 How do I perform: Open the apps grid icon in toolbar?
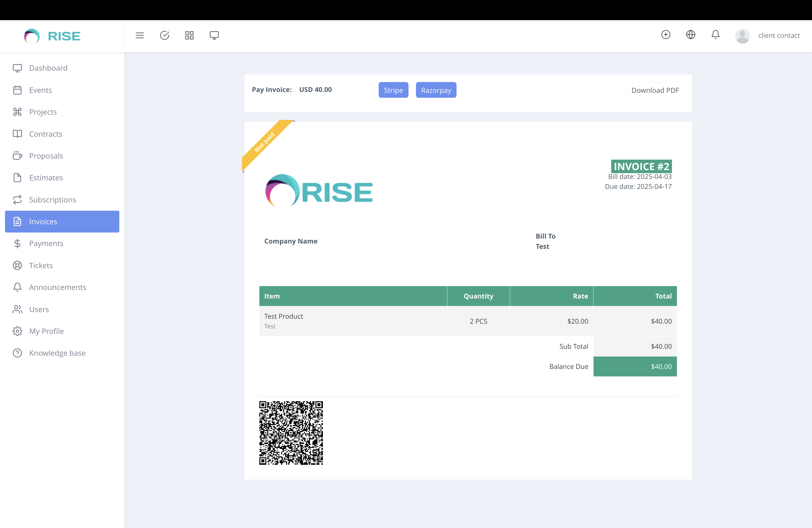coord(189,35)
